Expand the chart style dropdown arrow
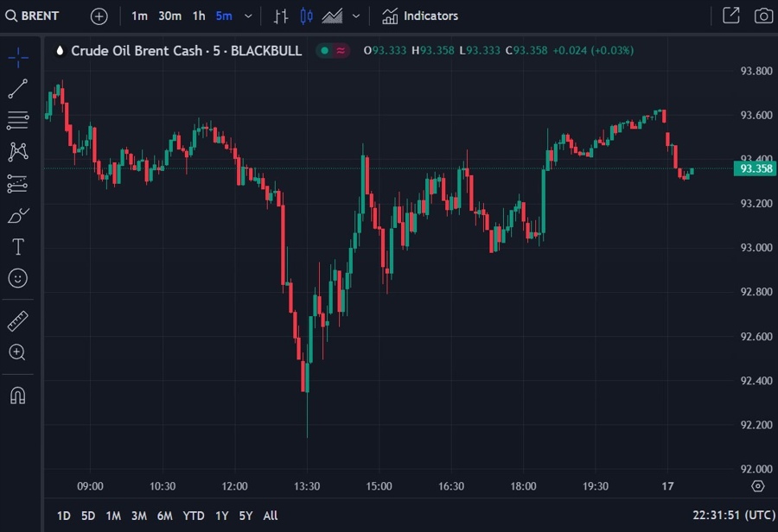The image size is (778, 532). [356, 16]
